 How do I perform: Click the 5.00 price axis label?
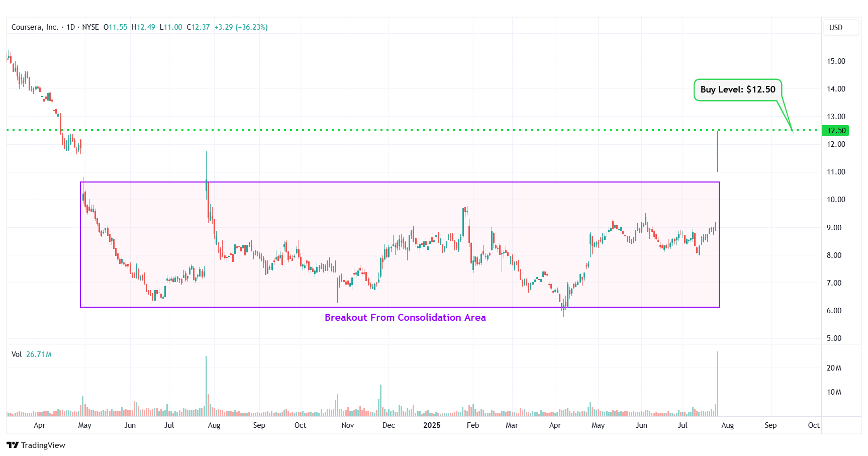click(834, 338)
